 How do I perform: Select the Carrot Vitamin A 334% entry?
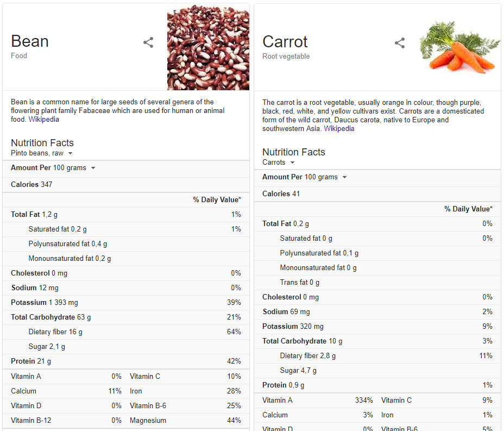pos(317,401)
